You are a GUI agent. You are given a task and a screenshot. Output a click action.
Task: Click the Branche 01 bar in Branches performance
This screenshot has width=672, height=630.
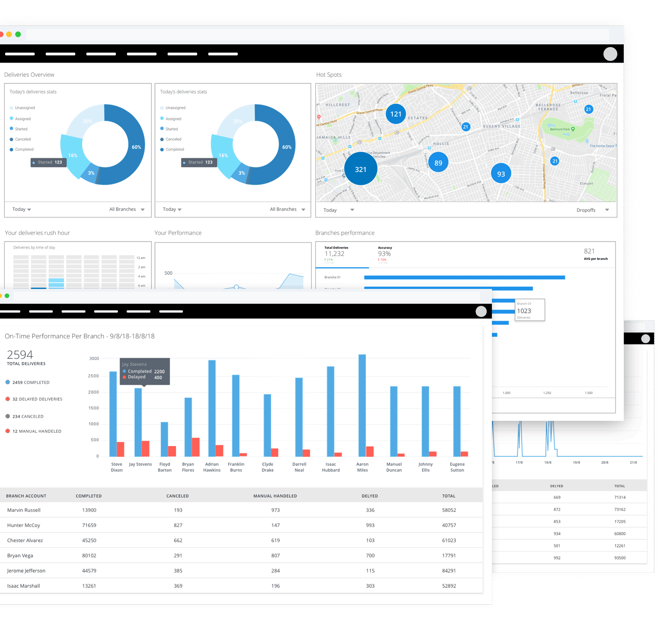[x=465, y=278]
